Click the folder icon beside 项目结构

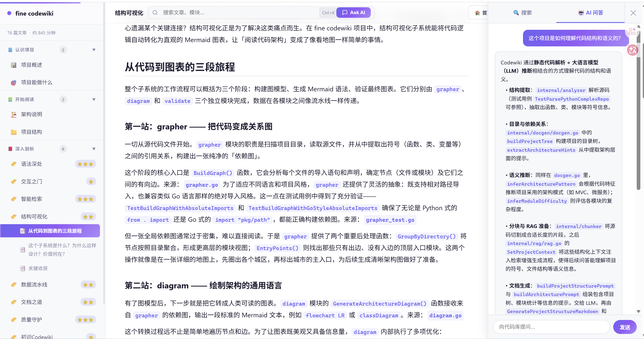[x=14, y=132]
